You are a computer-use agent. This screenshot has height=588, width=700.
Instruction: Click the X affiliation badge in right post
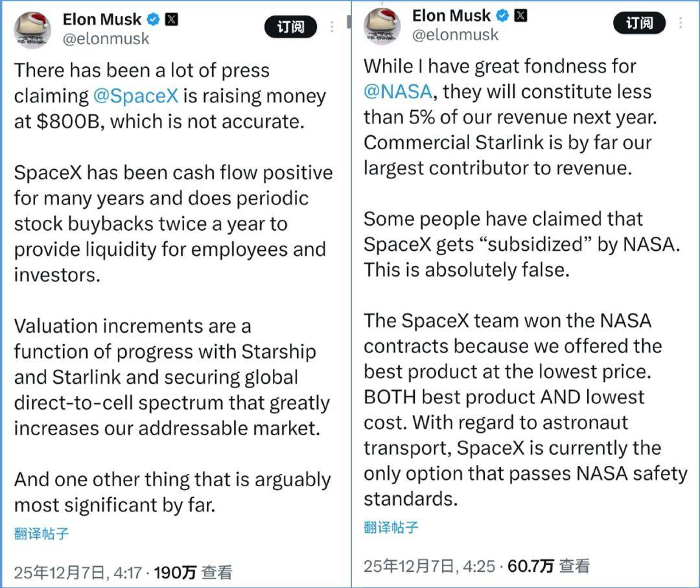(520, 15)
